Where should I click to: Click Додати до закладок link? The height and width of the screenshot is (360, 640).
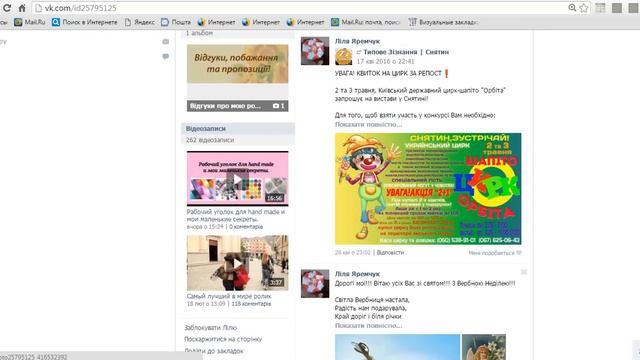(214, 351)
